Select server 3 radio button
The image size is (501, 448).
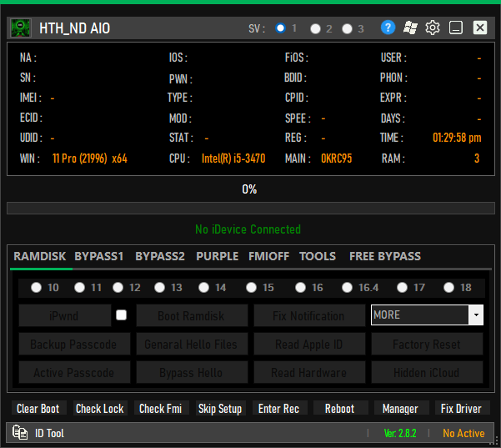tap(347, 28)
